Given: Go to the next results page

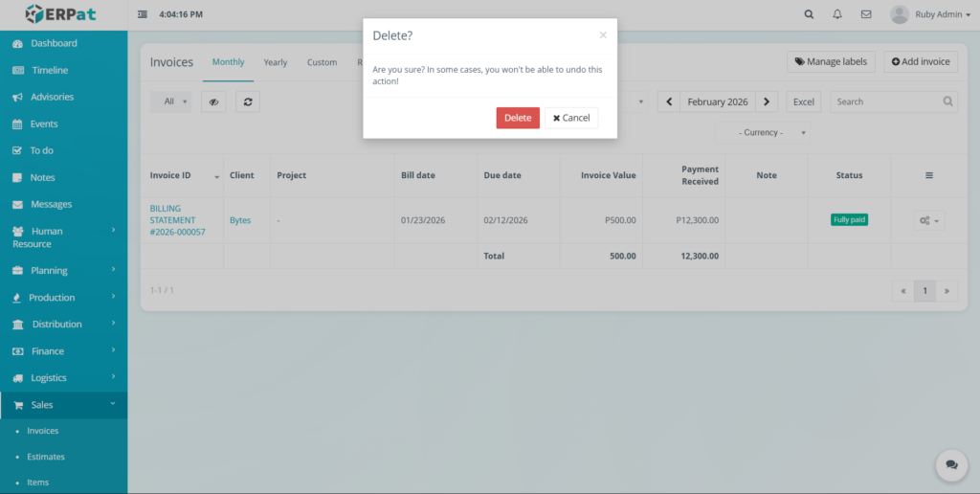Looking at the screenshot, I should (x=947, y=291).
